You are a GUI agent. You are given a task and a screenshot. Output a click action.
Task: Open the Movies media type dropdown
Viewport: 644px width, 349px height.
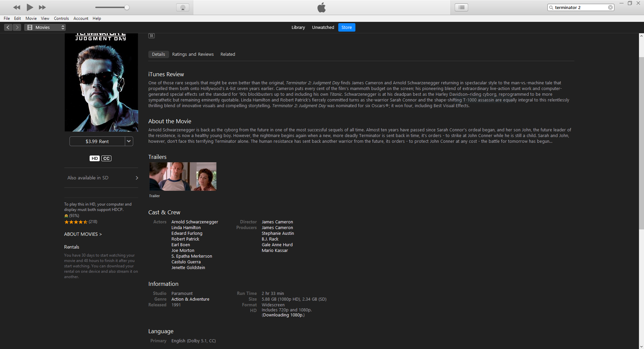(45, 28)
